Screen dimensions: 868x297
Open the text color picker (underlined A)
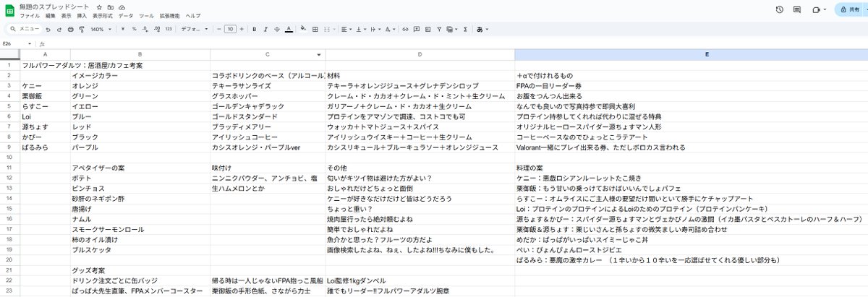[x=289, y=29]
